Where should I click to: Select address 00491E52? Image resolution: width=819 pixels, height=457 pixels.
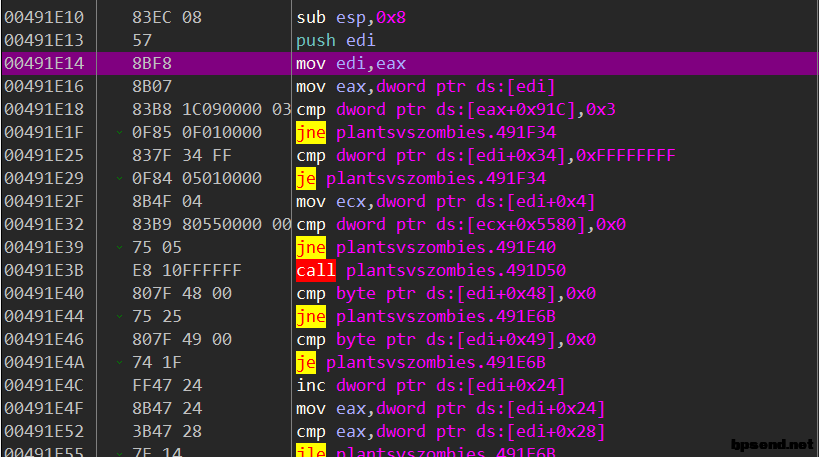(44, 431)
